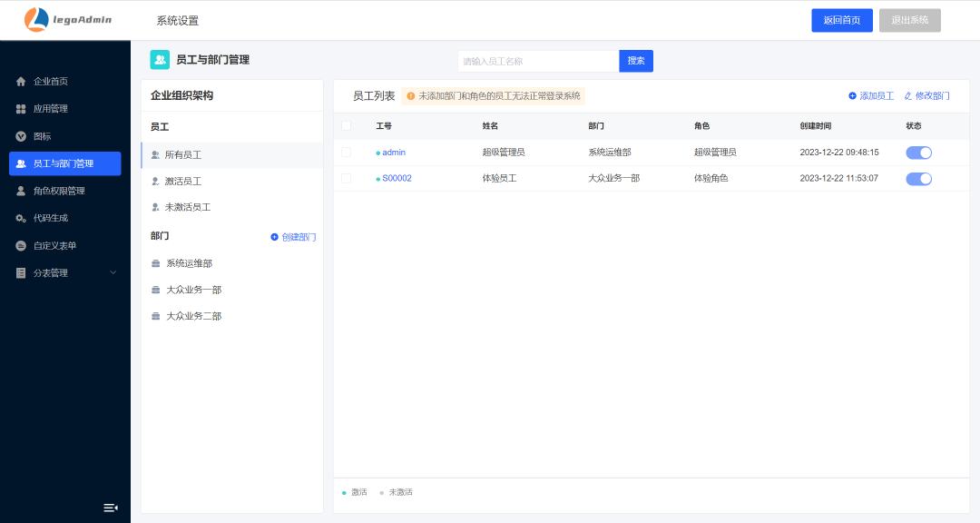
Task: Click the 添加员工 link
Action: (871, 96)
